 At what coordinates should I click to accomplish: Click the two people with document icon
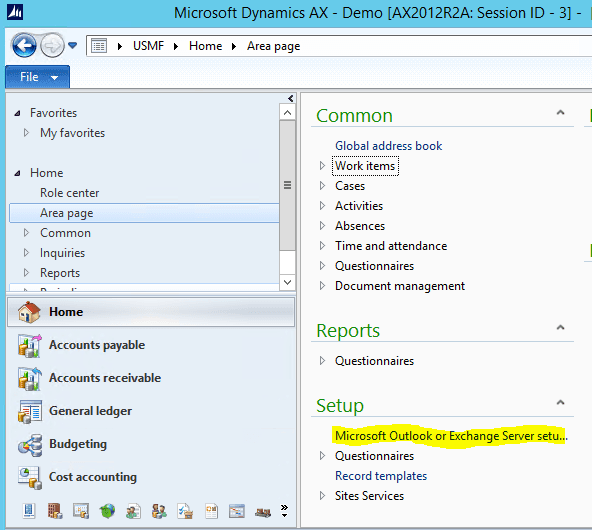133,511
